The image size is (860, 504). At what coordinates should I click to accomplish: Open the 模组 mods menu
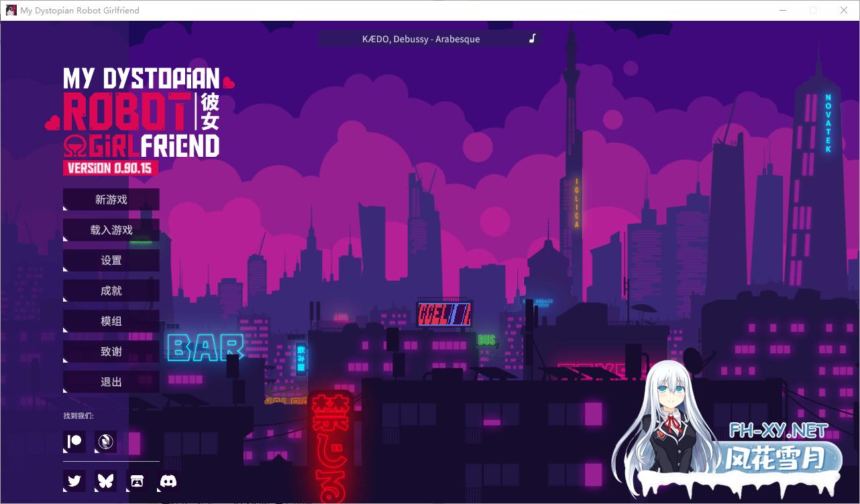(x=111, y=322)
